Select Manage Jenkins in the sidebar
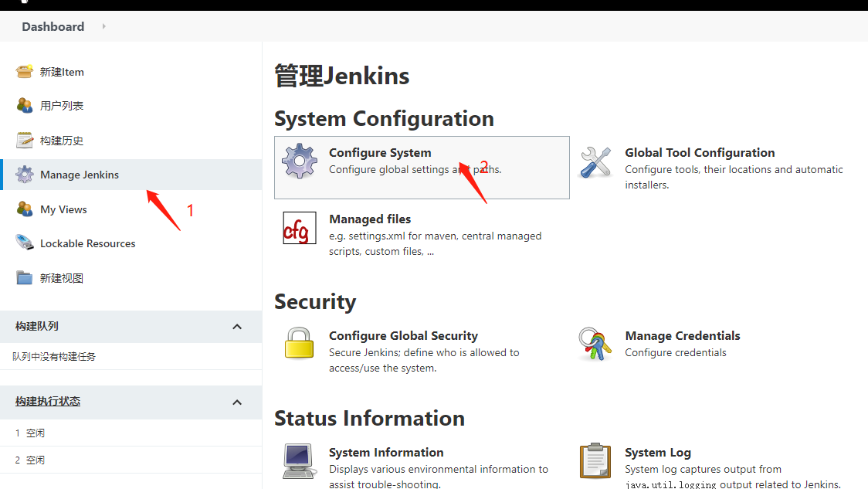The image size is (868, 489). [80, 175]
